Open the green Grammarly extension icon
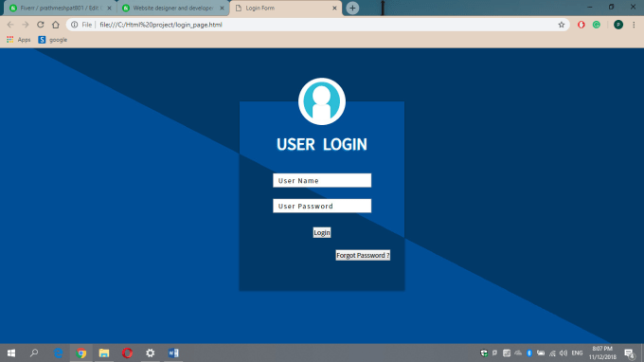 tap(597, 25)
